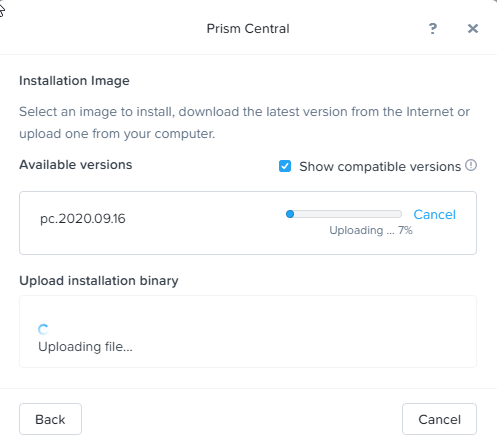This screenshot has width=497, height=448.
Task: Click the Uploading ... 7% status text
Action: click(371, 230)
